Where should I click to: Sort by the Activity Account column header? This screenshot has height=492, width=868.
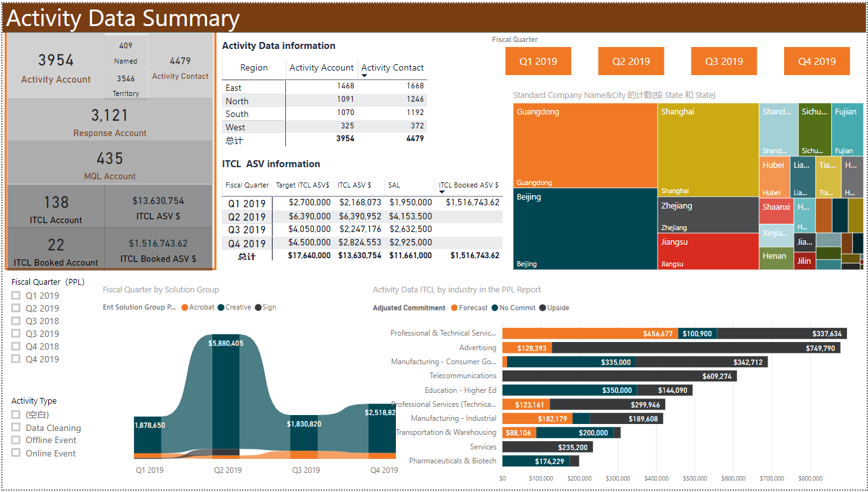point(322,67)
